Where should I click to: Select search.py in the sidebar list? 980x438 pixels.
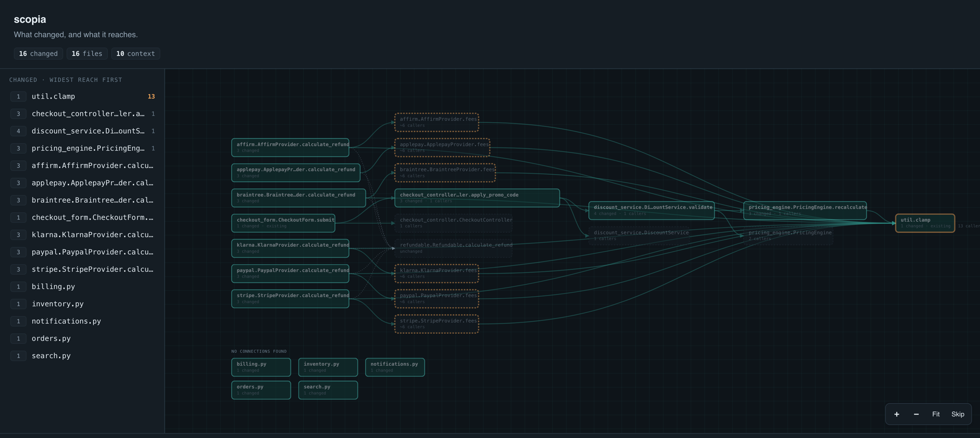[x=82, y=356]
